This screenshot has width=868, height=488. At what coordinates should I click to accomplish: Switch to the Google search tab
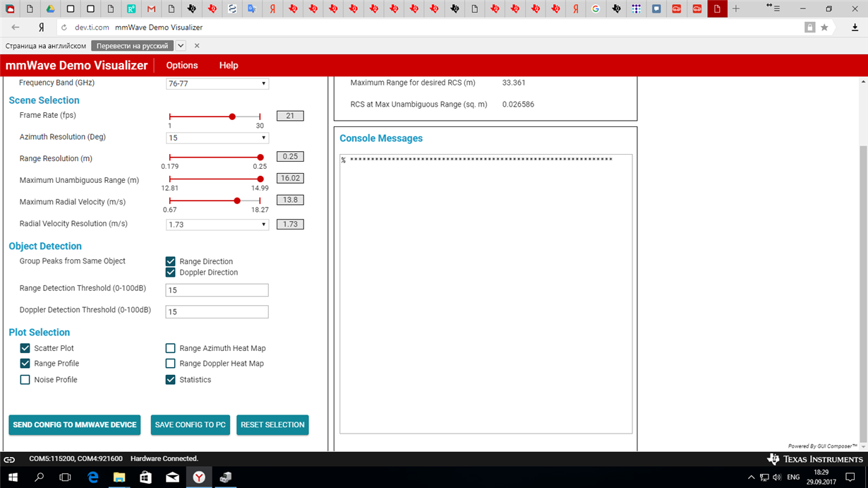coord(596,8)
